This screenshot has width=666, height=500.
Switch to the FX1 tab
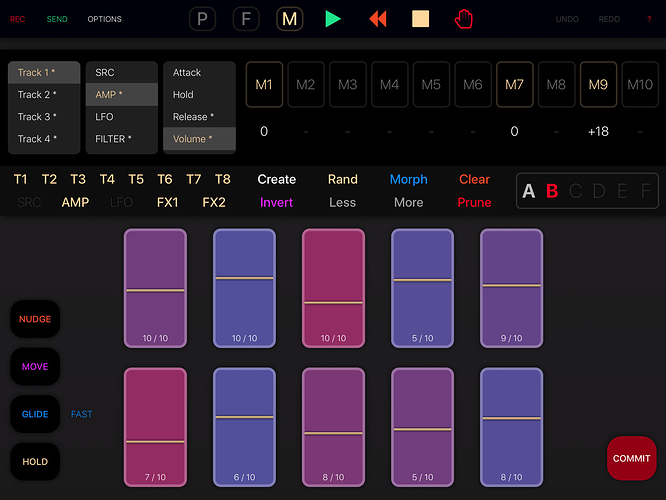coord(167,202)
